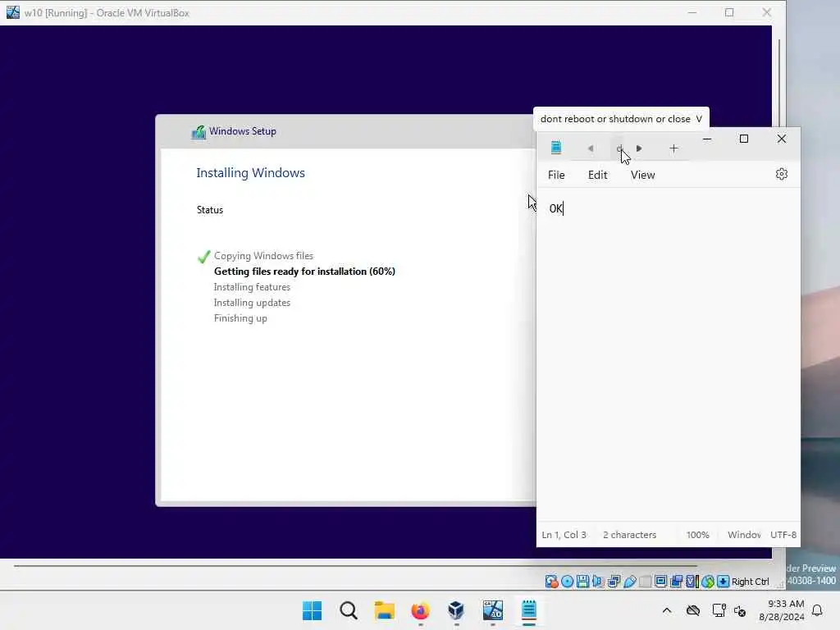The width and height of the screenshot is (840, 630).
Task: Open taskbar Search
Action: click(x=348, y=610)
